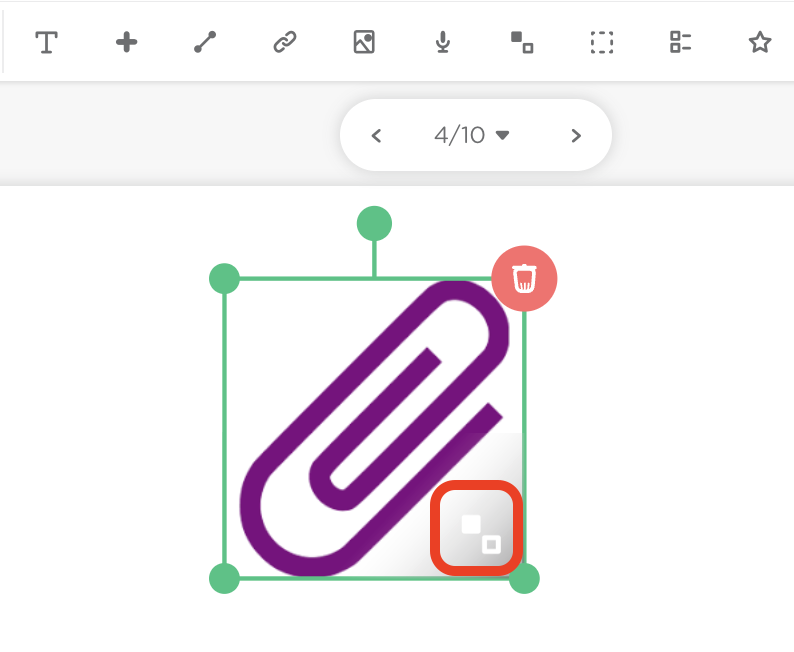Click the star favorite icon
Image resolution: width=794 pixels, height=652 pixels.
click(x=760, y=42)
